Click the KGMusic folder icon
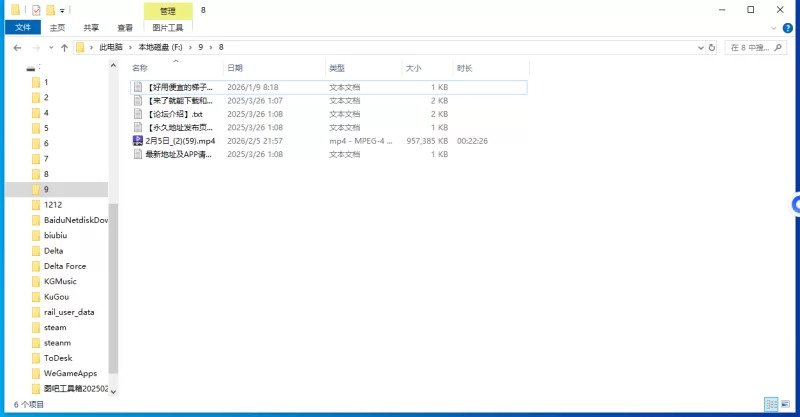The image size is (800, 417). click(x=36, y=281)
